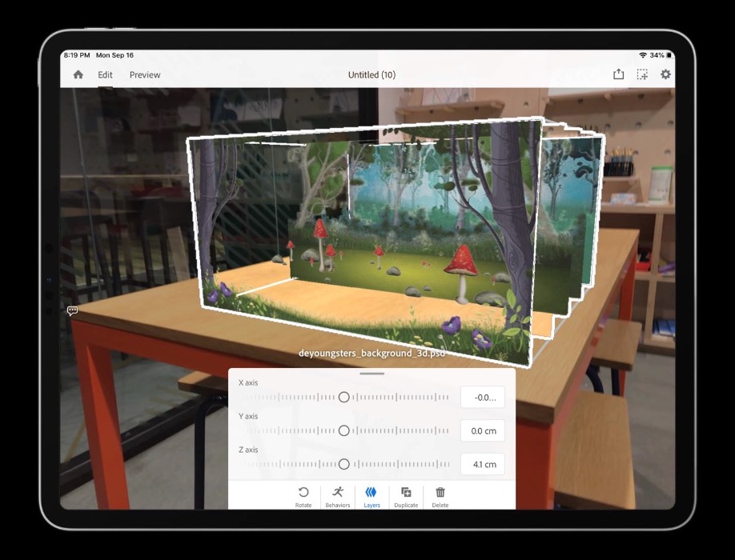Open the share/export icon
Viewport: 735px width, 560px height.
618,74
